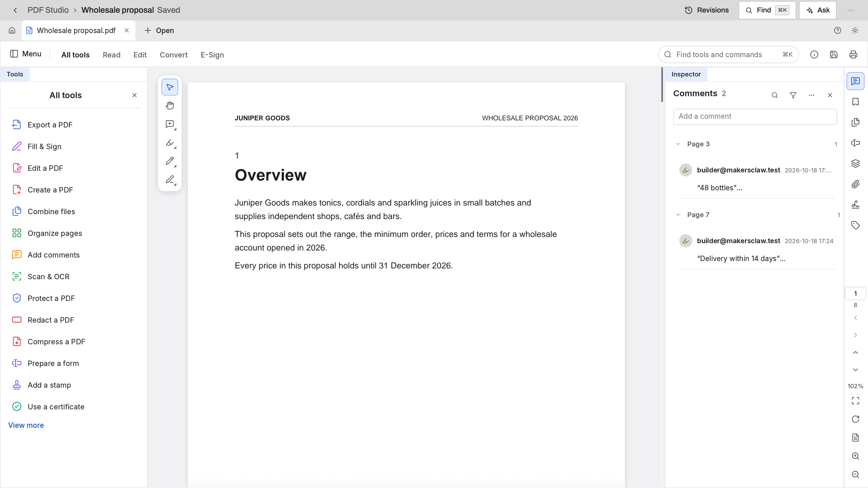Go to next page chevron

[855, 335]
